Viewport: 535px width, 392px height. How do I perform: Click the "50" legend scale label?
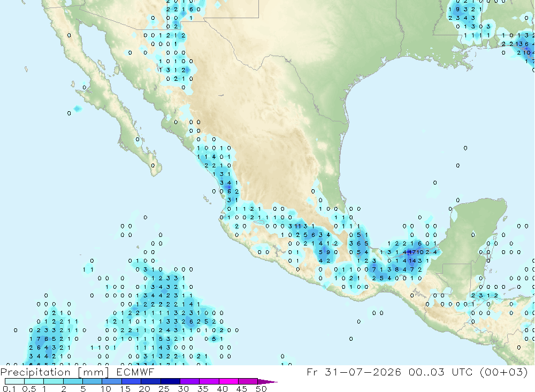coord(262,389)
